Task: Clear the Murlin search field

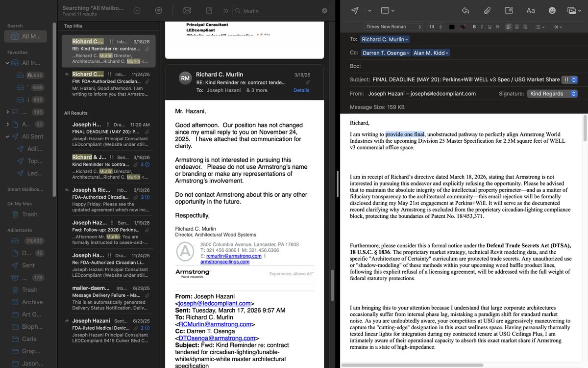Action: point(324,10)
